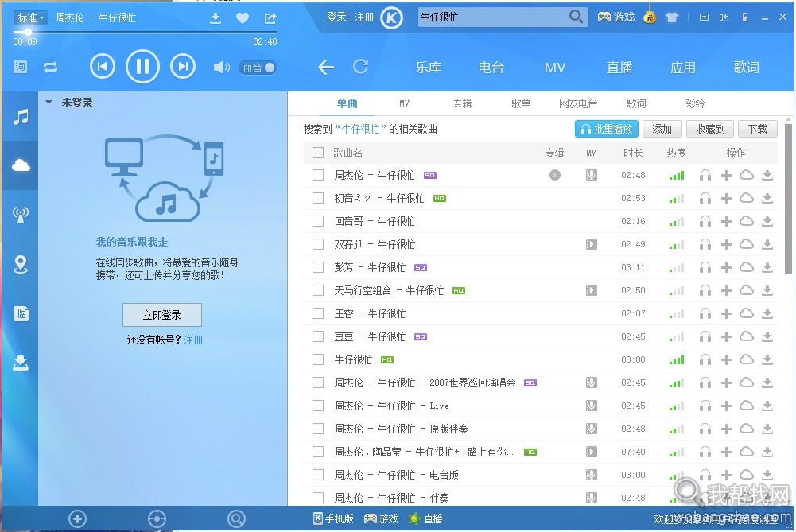796x532 pixels.
Task: Share the currently playing song
Action: coord(270,18)
